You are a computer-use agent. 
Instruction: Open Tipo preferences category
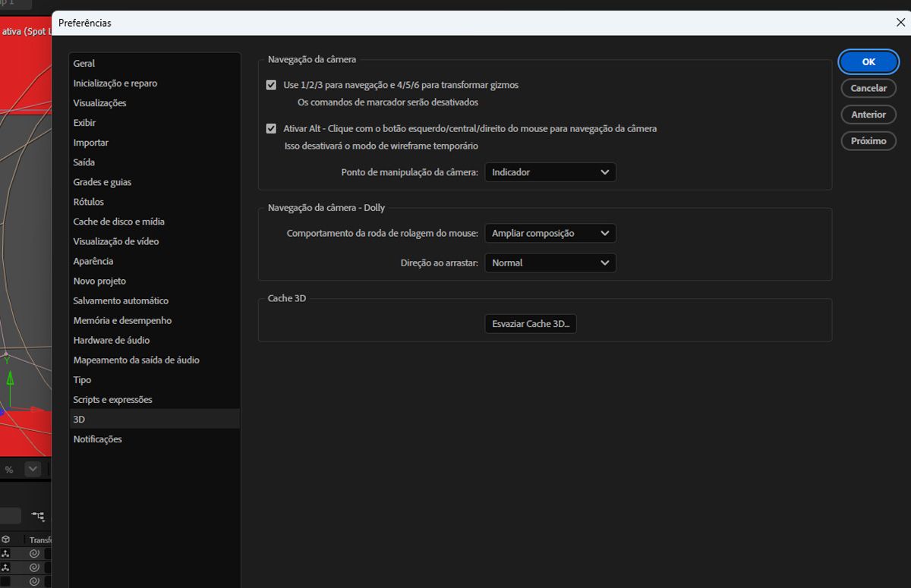154,379
